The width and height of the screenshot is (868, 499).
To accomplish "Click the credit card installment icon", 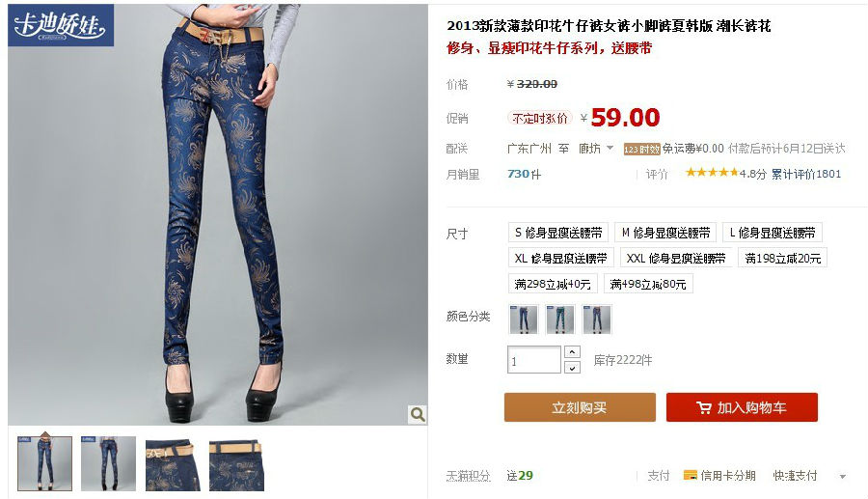I will 691,475.
